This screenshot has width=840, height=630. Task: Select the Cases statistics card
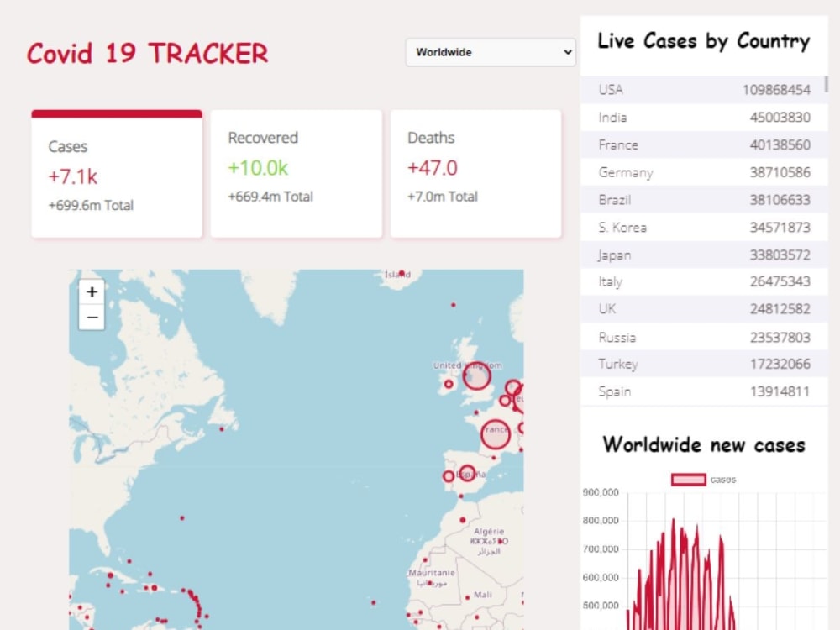tap(117, 174)
